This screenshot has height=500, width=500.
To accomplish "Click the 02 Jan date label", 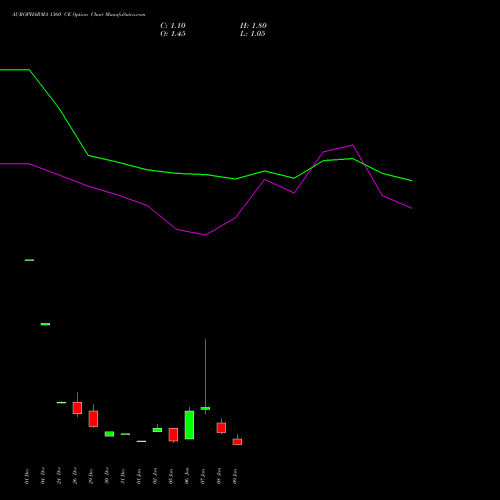I will 155,476.
